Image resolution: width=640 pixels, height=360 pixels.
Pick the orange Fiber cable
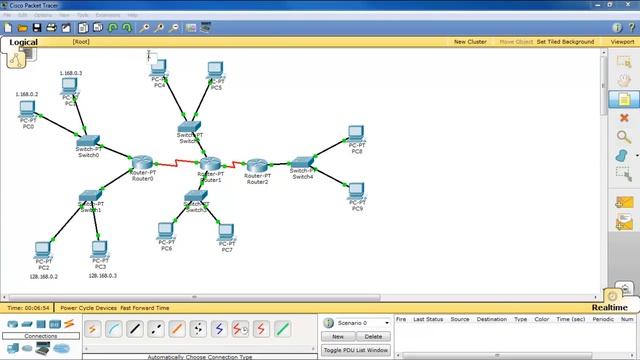[x=177, y=329]
